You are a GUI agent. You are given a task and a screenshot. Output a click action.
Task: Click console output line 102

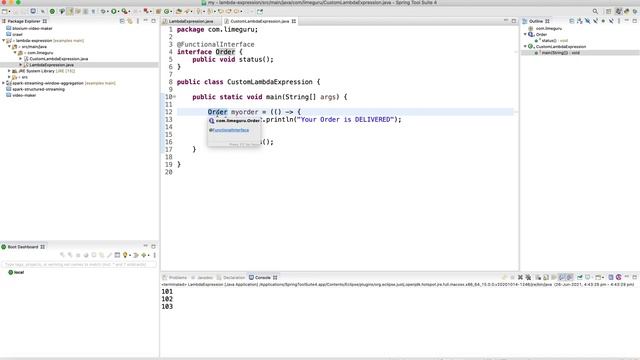[x=167, y=299]
